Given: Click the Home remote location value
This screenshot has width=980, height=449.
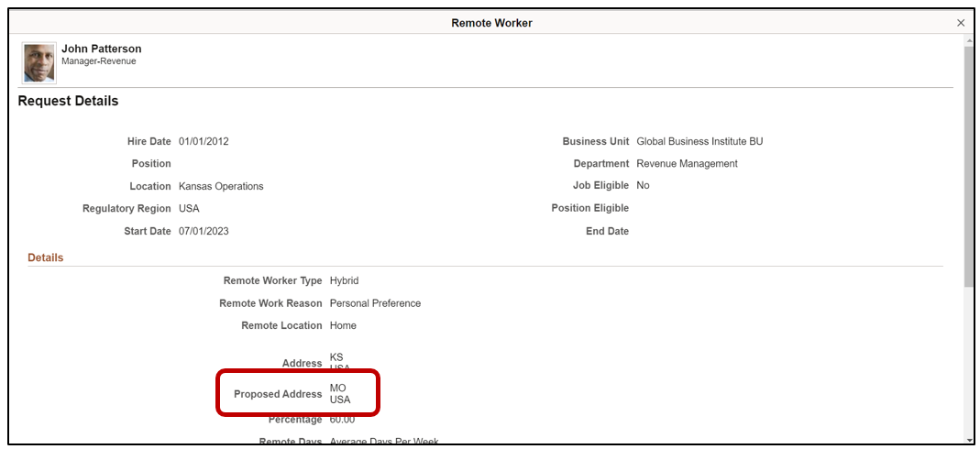Looking at the screenshot, I should (x=343, y=325).
